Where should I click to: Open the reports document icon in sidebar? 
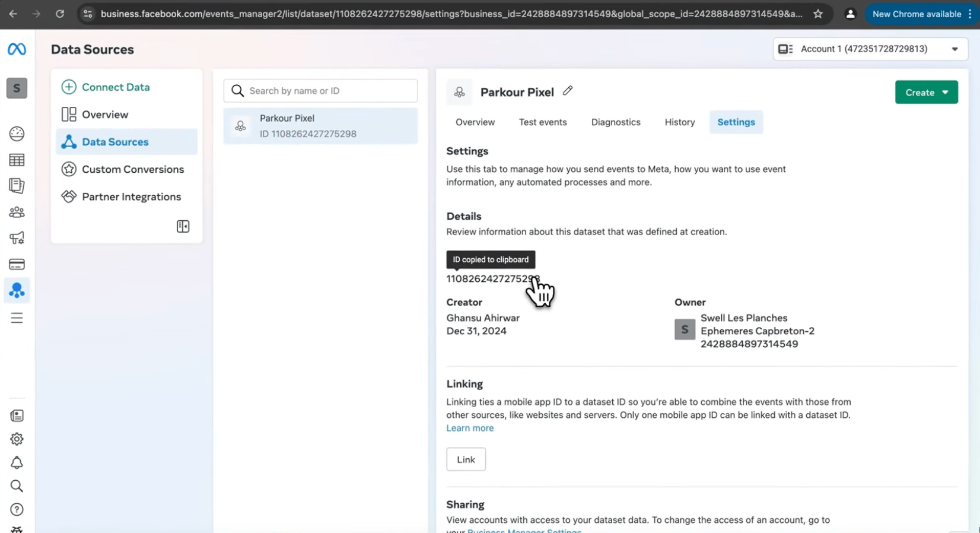(x=17, y=186)
